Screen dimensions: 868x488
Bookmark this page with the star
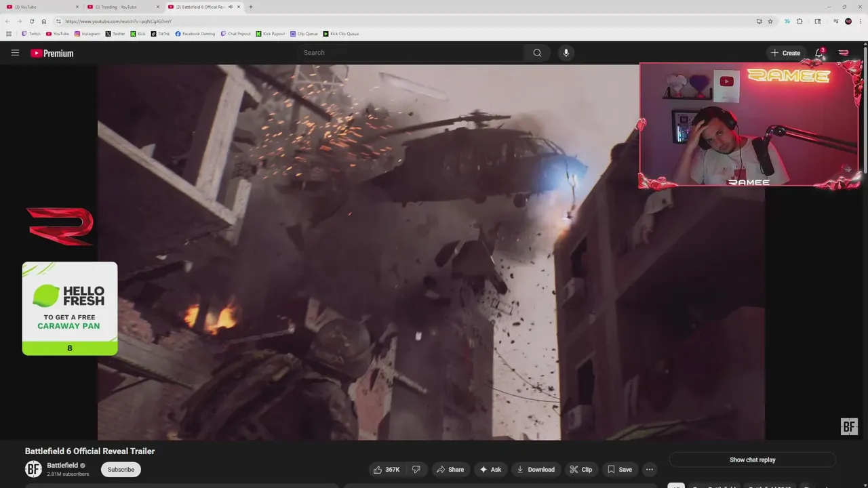(770, 21)
